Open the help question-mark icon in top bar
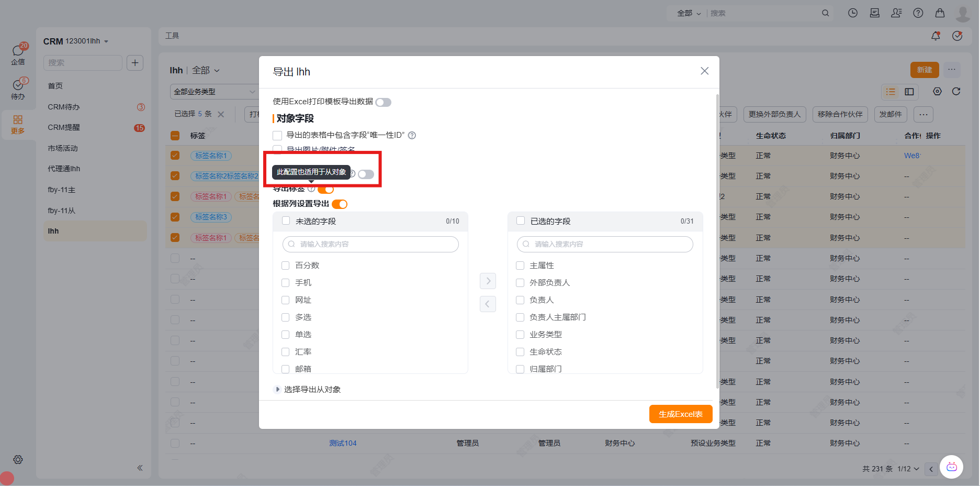 (x=918, y=13)
